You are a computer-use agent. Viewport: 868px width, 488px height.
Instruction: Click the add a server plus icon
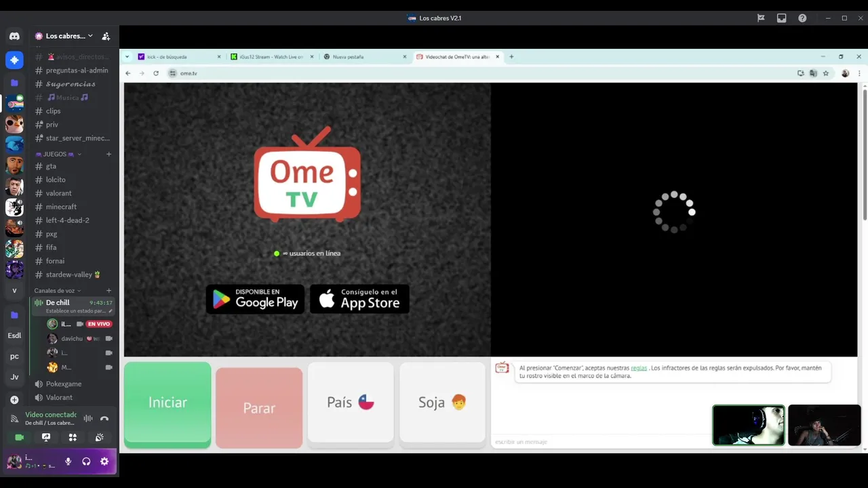[x=14, y=400]
